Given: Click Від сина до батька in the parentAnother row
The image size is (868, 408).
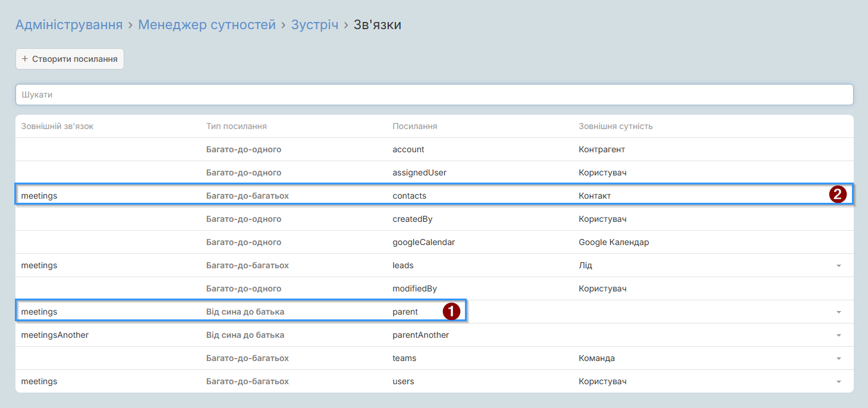Looking at the screenshot, I should (x=245, y=335).
